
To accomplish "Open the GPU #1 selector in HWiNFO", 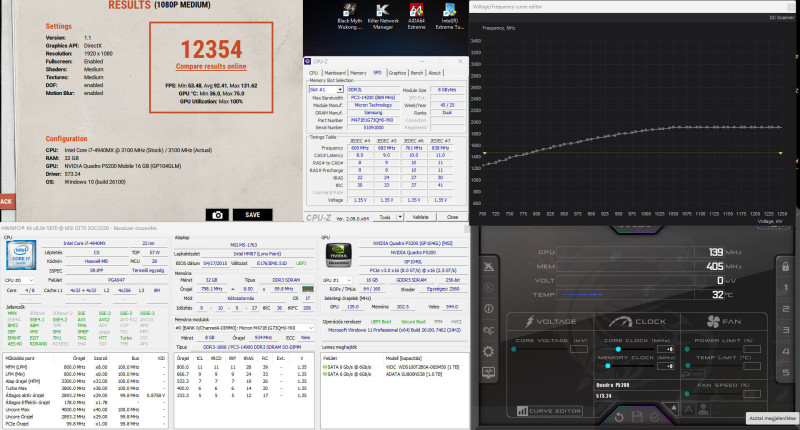I will pos(337,280).
